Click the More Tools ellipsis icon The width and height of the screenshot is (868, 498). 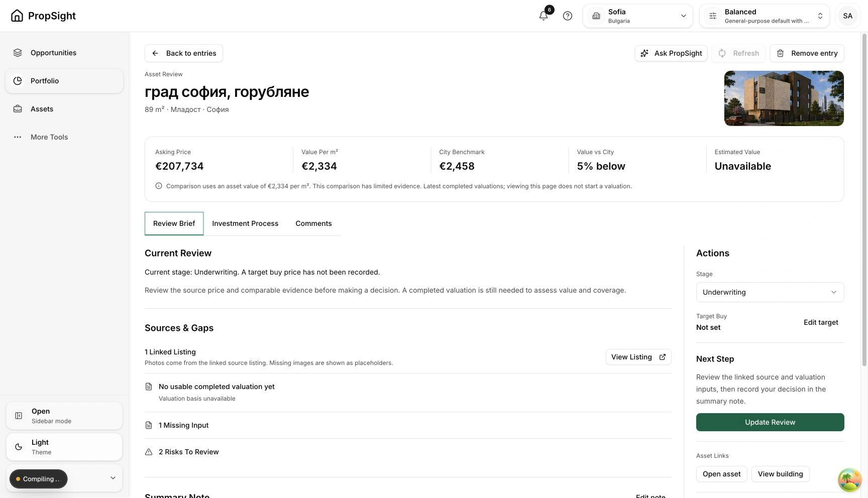pyautogui.click(x=18, y=137)
